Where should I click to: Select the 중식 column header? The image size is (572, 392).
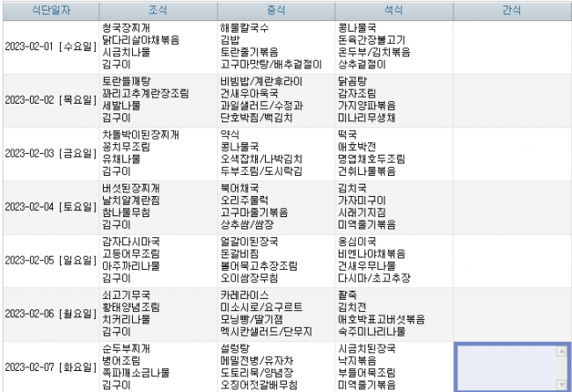coord(275,10)
